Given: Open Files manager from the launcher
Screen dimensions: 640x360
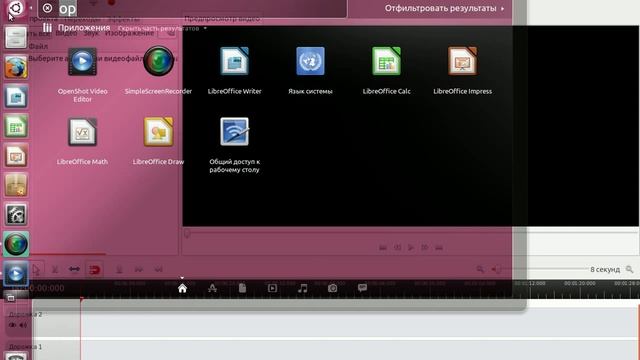Looking at the screenshot, I should click(x=16, y=38).
